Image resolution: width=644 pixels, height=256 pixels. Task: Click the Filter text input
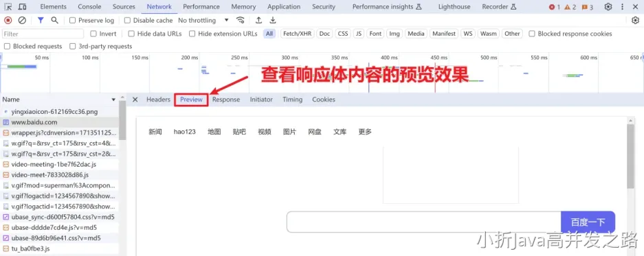[x=43, y=34]
